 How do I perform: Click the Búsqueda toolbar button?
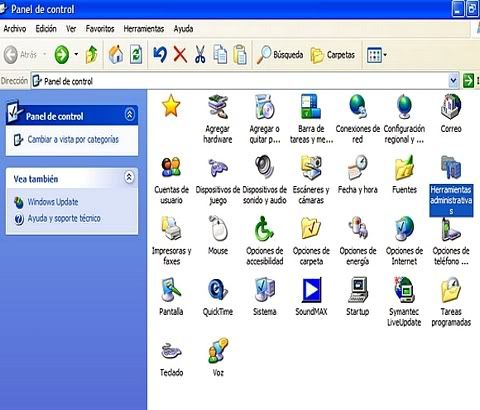point(280,54)
